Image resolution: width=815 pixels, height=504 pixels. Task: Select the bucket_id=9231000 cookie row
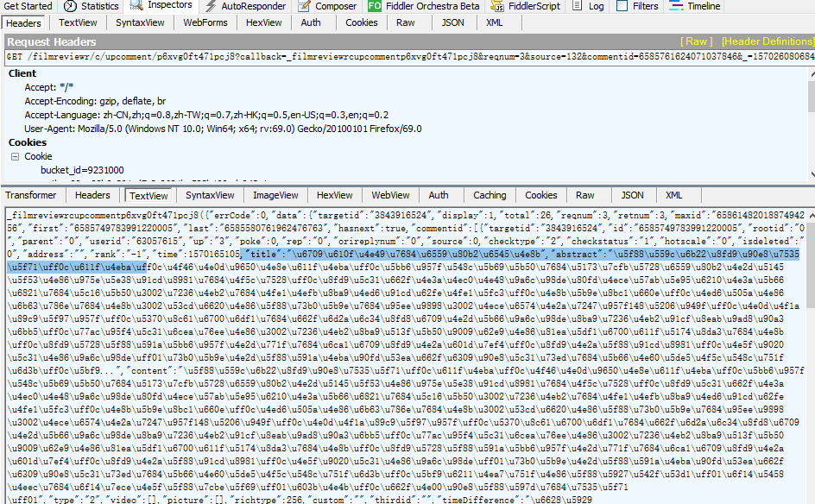[x=82, y=170]
